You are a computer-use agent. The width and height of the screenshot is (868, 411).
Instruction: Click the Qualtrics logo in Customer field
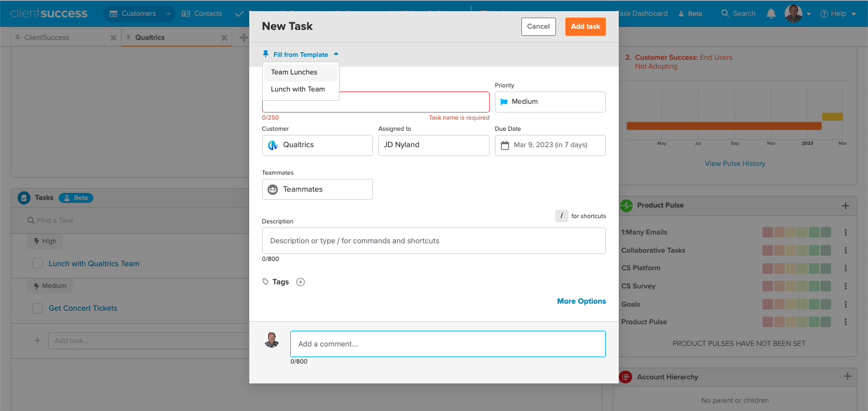[x=273, y=145]
